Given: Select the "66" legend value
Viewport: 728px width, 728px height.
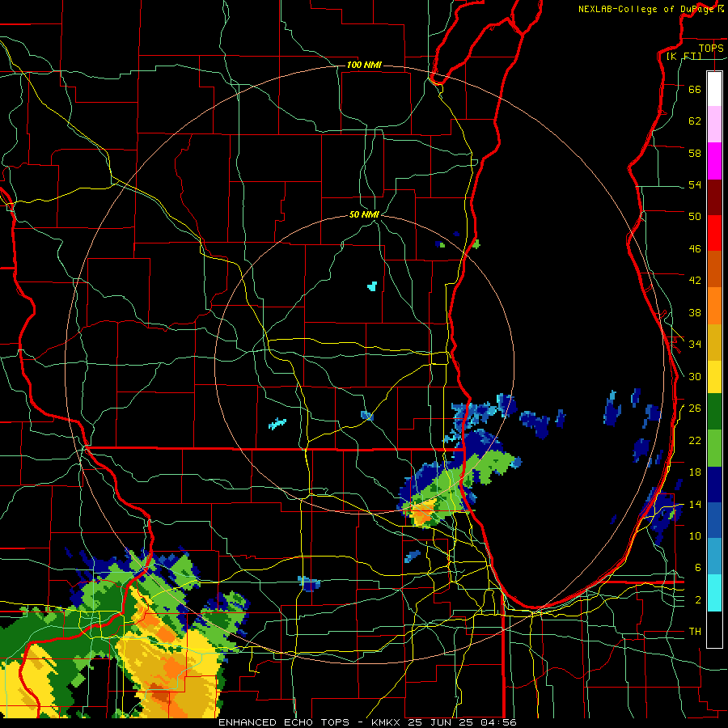Looking at the screenshot, I should 695,89.
